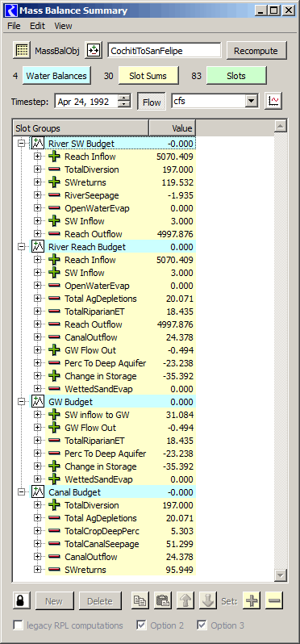Image resolution: width=300 pixels, height=644 pixels.
Task: Click the padlock icon at bottom left
Action: click(22, 601)
